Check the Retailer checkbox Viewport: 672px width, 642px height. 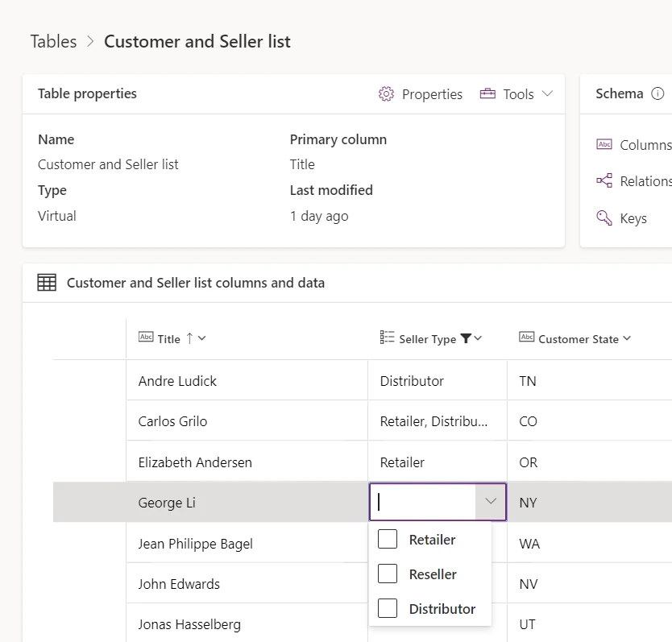[388, 540]
